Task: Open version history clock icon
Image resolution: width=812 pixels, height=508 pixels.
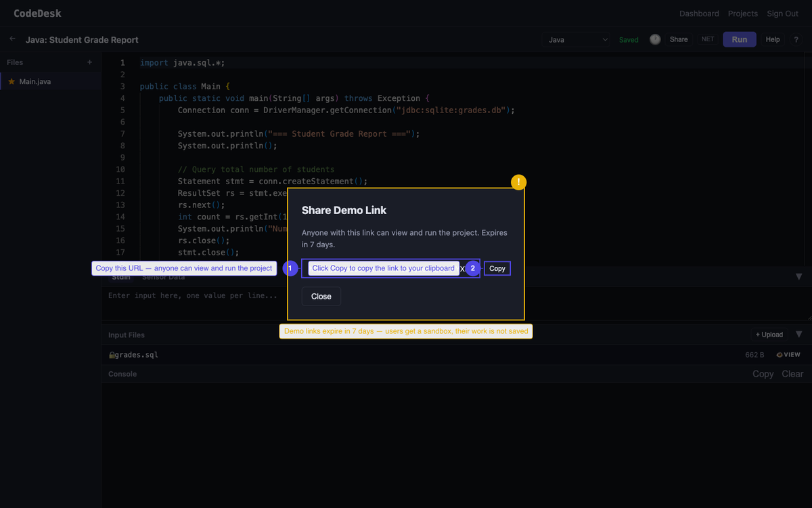Action: (x=655, y=39)
